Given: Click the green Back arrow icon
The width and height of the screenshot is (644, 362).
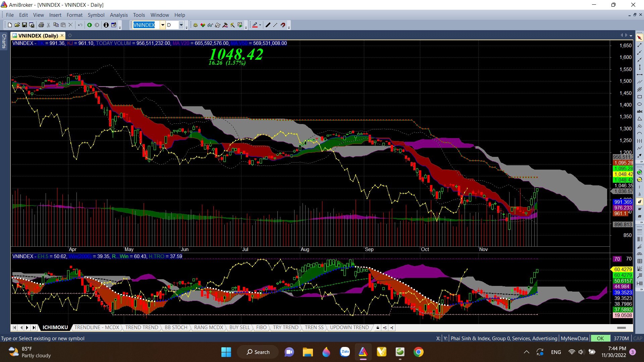Looking at the screenshot, I should pos(90,25).
